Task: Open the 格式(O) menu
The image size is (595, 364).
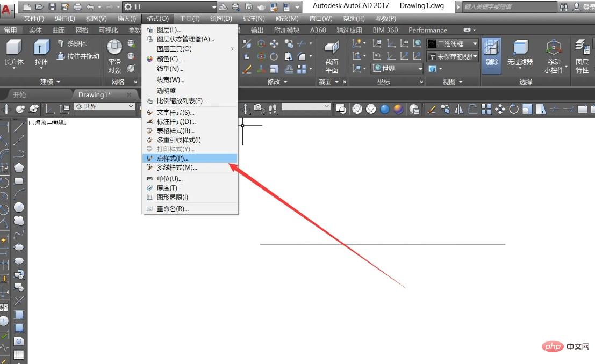Action: [x=157, y=19]
